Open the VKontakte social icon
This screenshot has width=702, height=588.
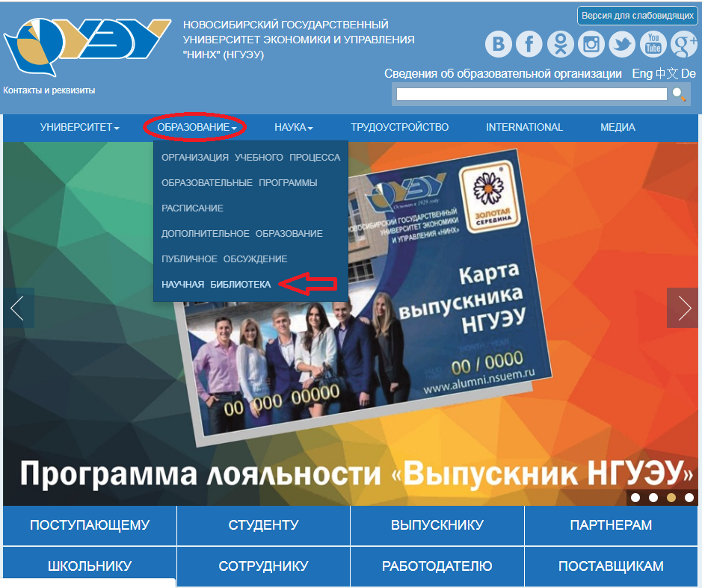click(x=499, y=44)
